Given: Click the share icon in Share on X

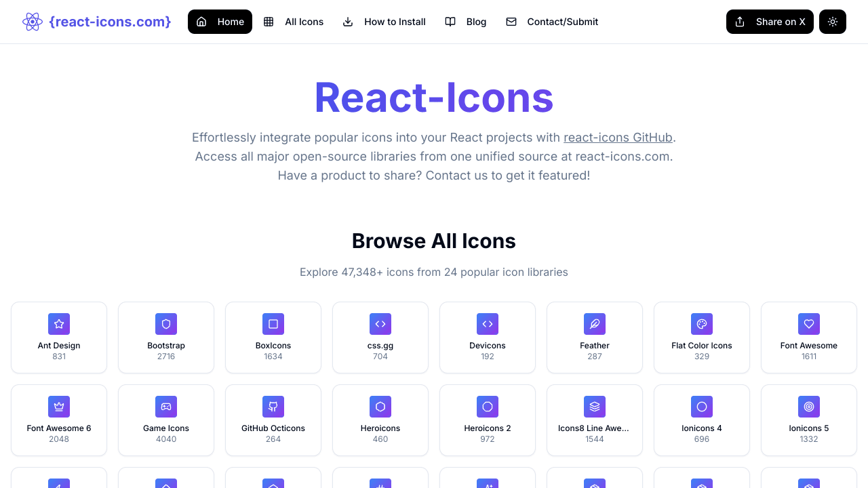Looking at the screenshot, I should pyautogui.click(x=740, y=22).
